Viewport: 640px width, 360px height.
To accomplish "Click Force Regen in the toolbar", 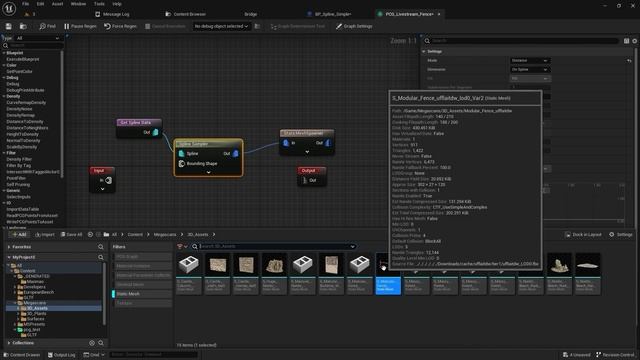I will (x=120, y=26).
